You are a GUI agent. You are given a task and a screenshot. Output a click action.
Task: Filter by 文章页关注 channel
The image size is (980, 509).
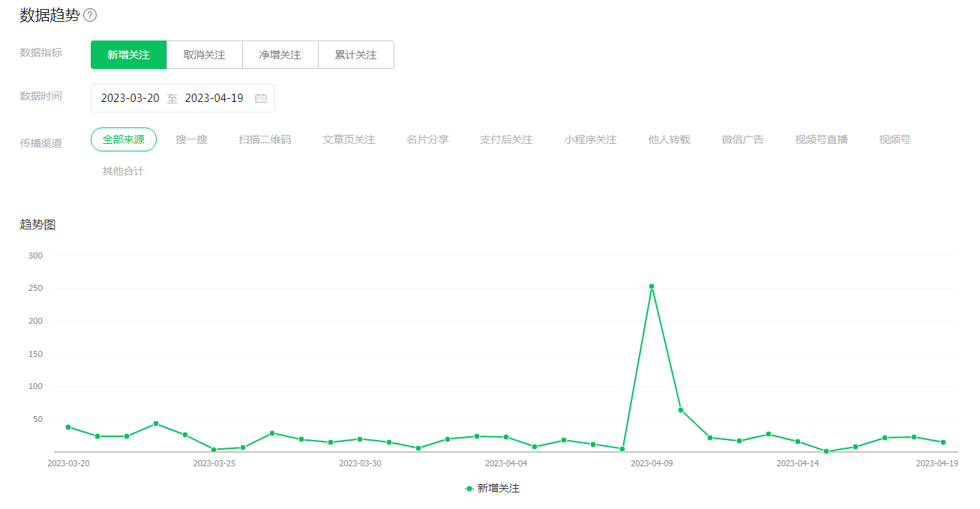tap(349, 139)
